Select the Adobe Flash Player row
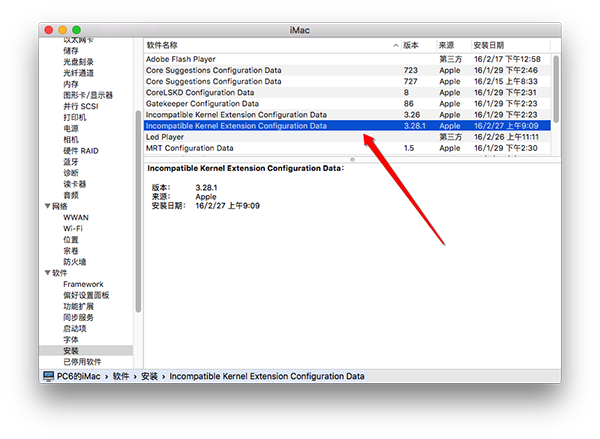The image size is (600, 439). (x=347, y=59)
